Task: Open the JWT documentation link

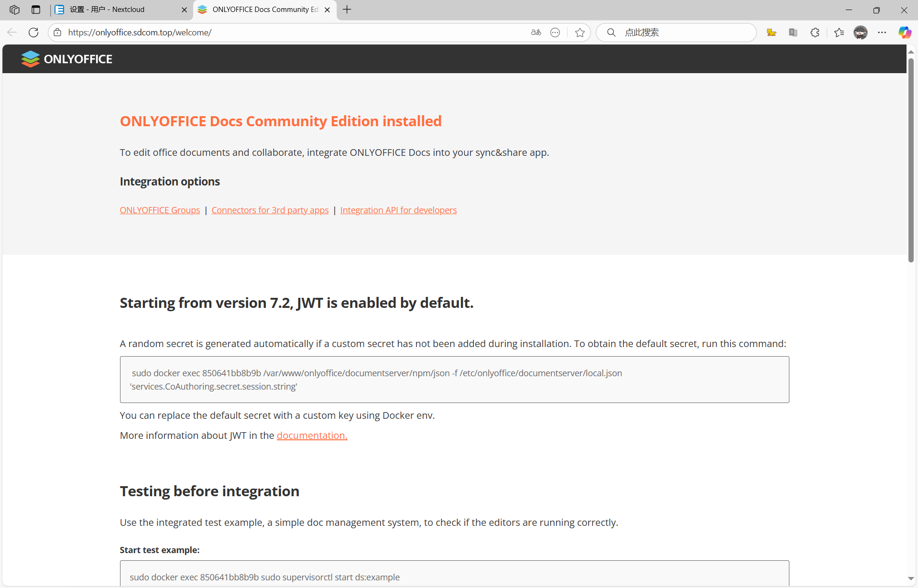Action: pos(312,436)
